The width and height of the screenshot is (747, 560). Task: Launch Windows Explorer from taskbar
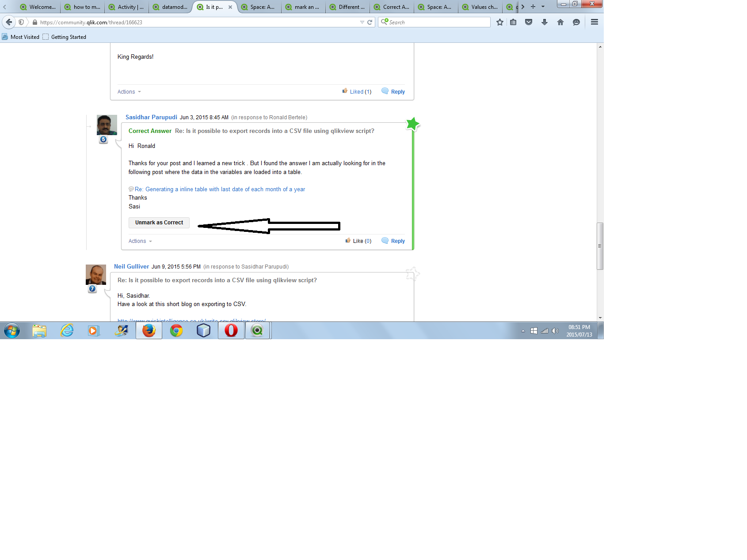[x=39, y=330]
